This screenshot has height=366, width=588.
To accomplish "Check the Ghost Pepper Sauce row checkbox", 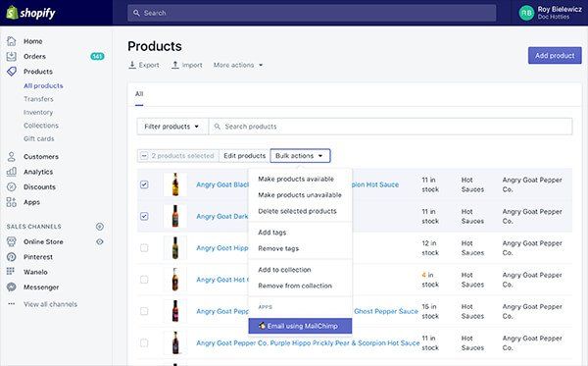I will (x=144, y=311).
